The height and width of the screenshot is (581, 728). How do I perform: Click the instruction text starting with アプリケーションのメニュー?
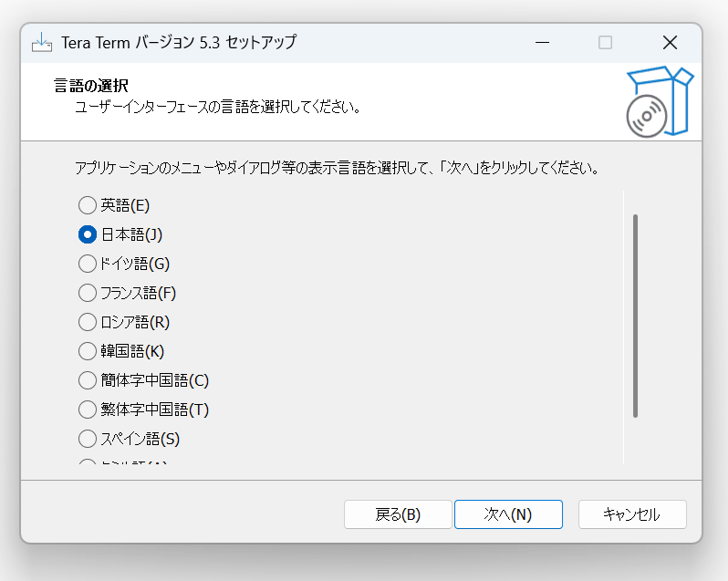point(337,168)
